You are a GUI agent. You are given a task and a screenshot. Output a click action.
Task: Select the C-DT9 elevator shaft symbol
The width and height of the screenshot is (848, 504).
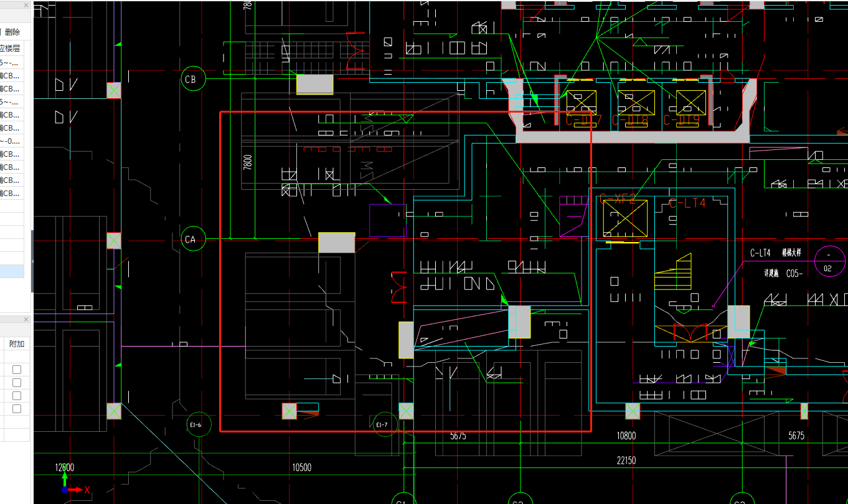pyautogui.click(x=691, y=104)
